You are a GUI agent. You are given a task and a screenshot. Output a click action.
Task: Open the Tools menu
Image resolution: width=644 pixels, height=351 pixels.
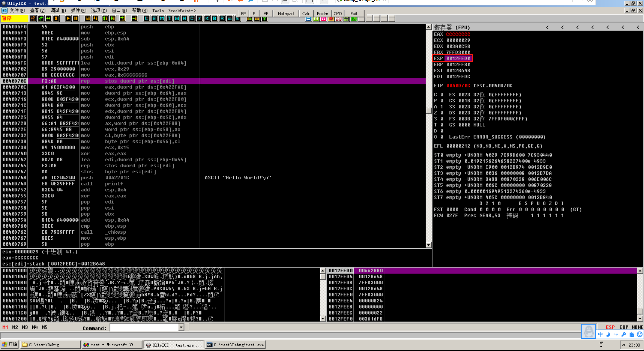coord(158,10)
